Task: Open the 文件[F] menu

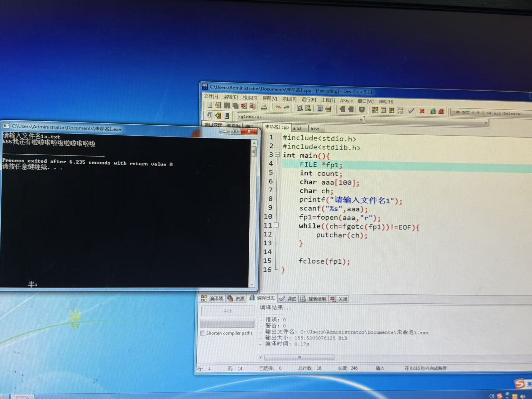Action: (x=211, y=96)
